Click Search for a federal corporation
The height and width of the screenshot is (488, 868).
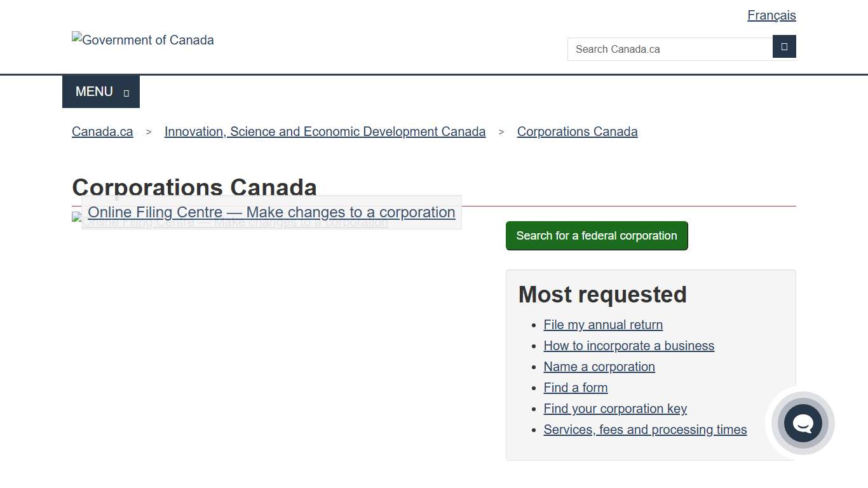click(x=596, y=235)
